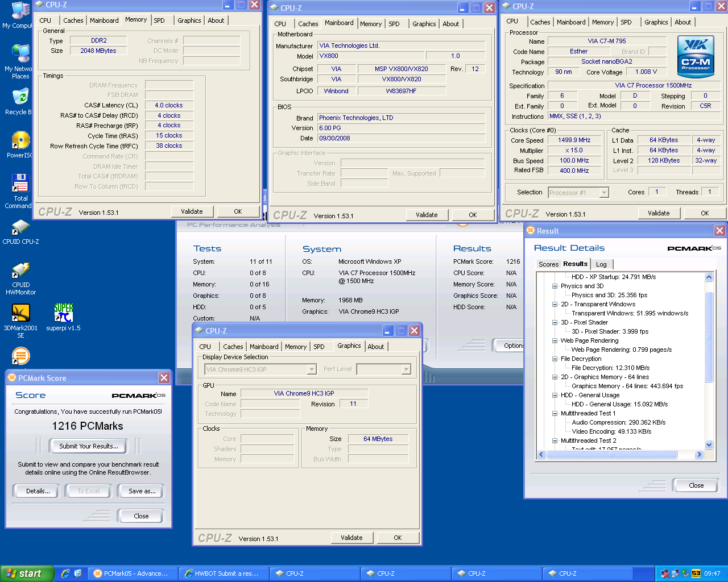The image size is (728, 582).
Task: Open SPD tab in CPU-Z window showing Memory timings
Action: pyautogui.click(x=159, y=20)
